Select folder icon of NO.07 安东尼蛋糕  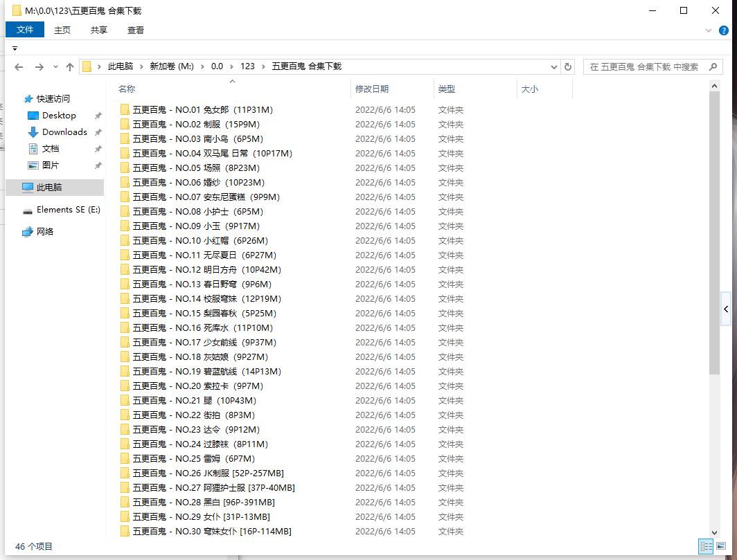pyautogui.click(x=125, y=197)
